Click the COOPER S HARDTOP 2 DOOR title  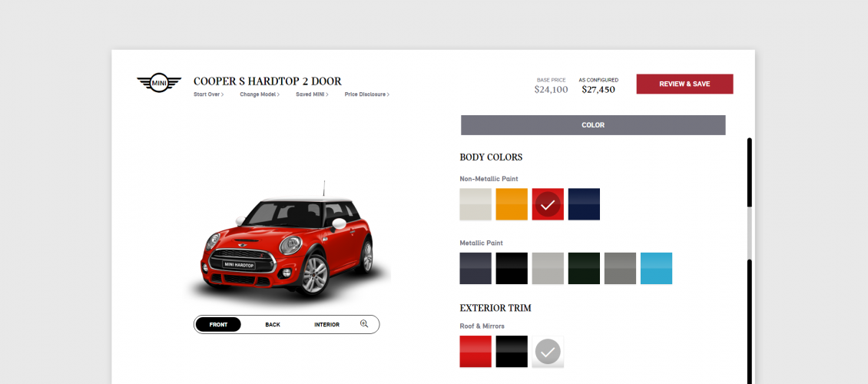267,81
